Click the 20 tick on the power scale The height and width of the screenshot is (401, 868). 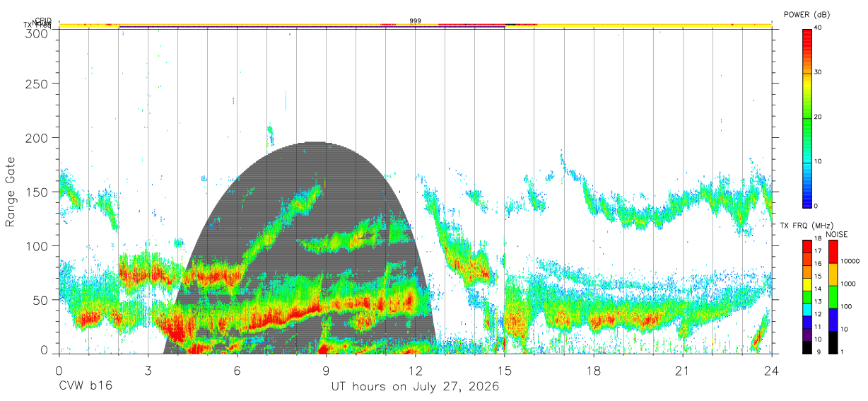click(819, 117)
